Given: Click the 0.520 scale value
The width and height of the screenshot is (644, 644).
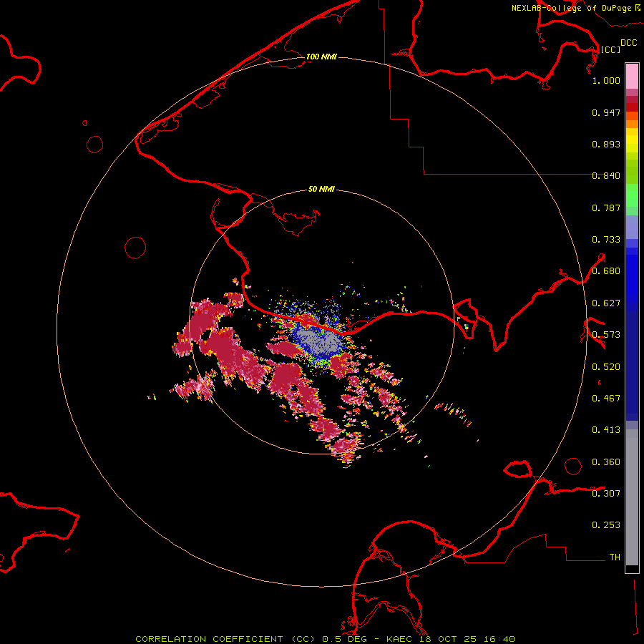Looking at the screenshot, I should 606,367.
